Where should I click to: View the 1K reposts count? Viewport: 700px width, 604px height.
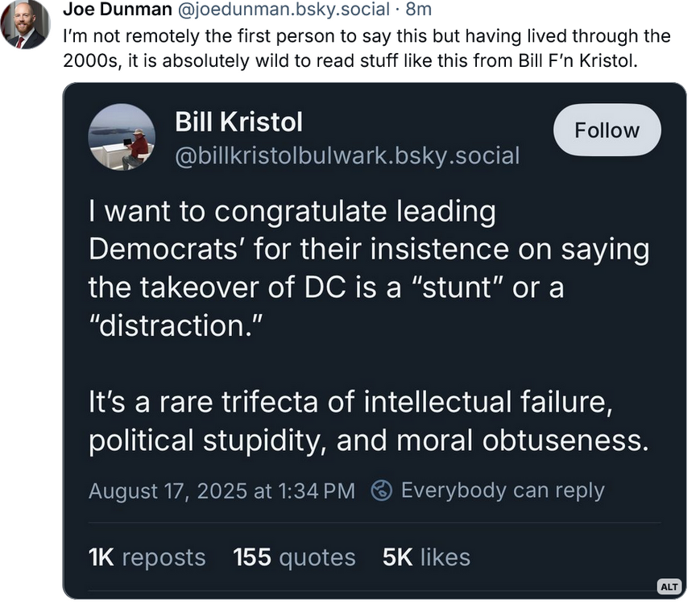click(x=147, y=557)
